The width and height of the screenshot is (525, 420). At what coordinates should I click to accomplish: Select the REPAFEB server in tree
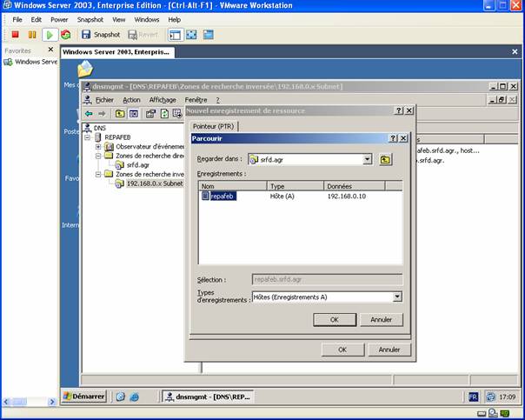pos(117,137)
